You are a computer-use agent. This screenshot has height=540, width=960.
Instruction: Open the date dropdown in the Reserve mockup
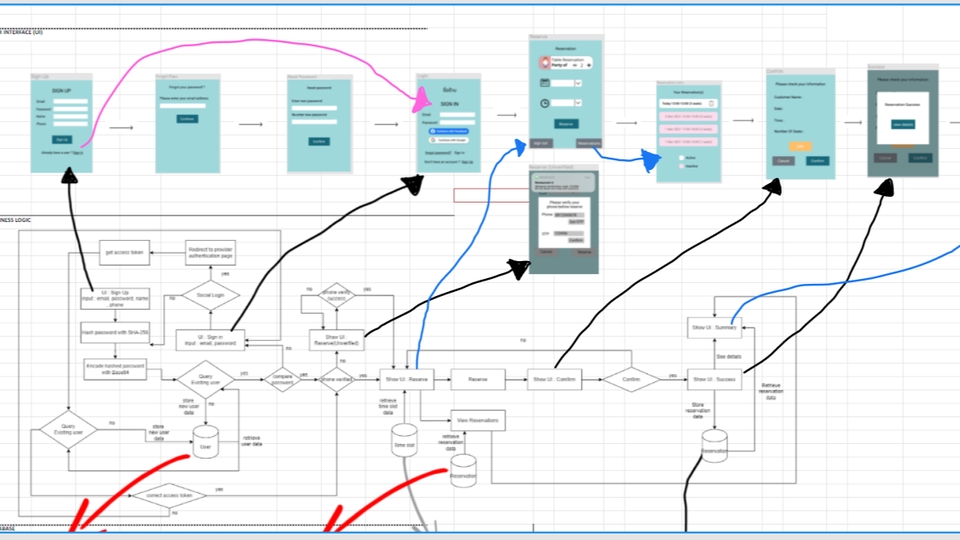(578, 83)
